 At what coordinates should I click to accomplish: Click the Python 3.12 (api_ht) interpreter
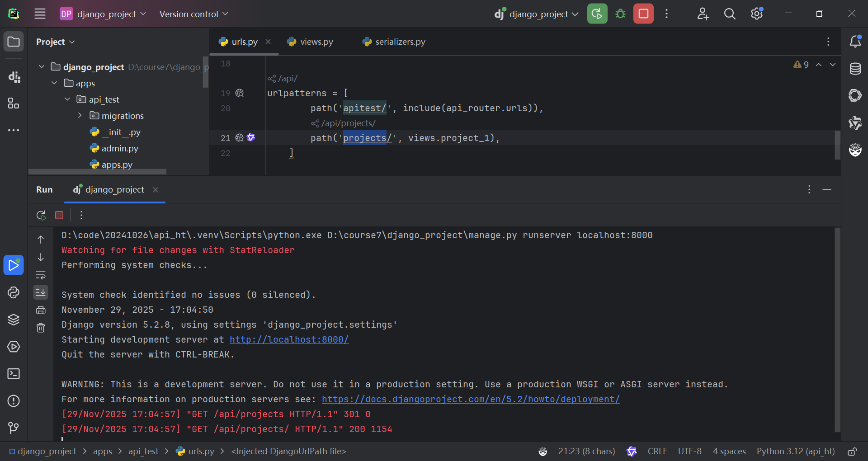796,452
